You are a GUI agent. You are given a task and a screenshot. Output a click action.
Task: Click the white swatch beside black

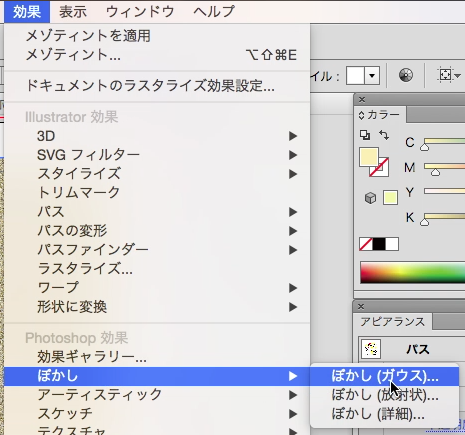point(392,244)
